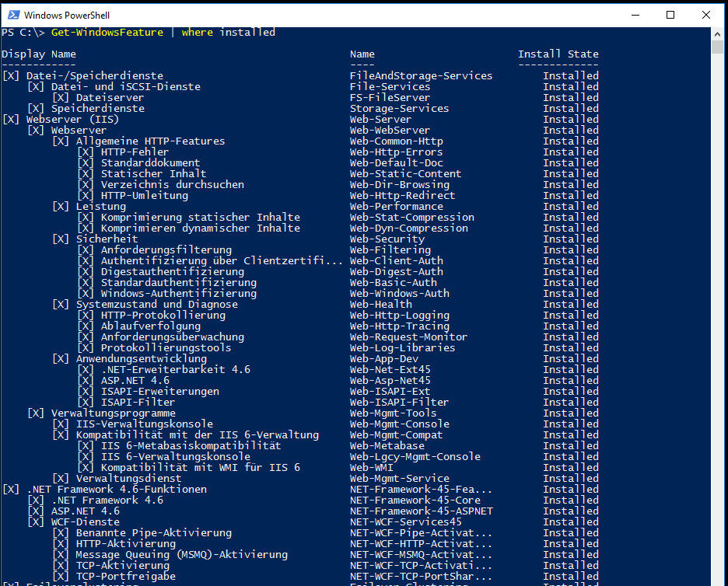Click the 'Display Name' column header
728x586 pixels.
tap(39, 54)
